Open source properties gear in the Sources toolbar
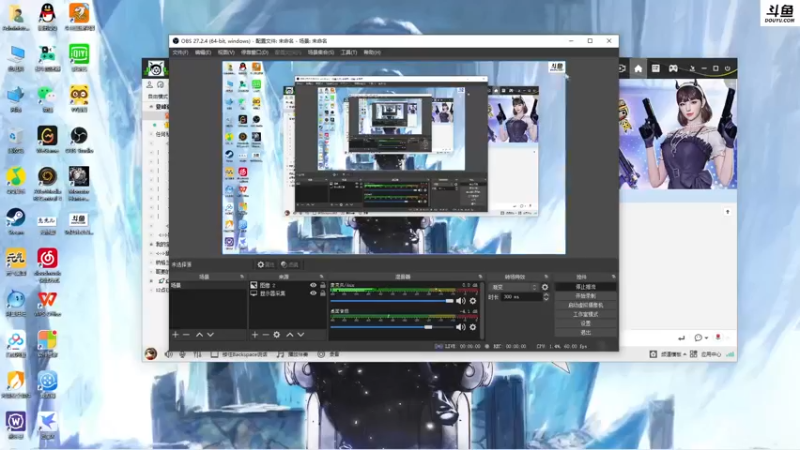 [277, 335]
